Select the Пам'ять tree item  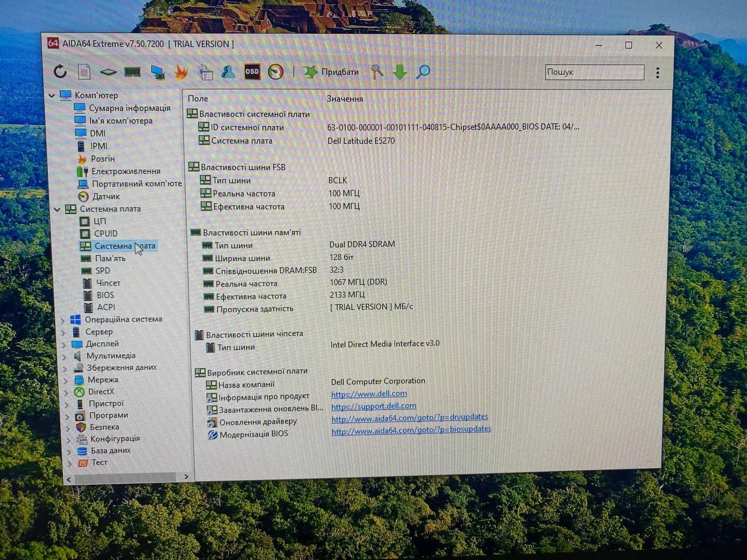click(110, 258)
